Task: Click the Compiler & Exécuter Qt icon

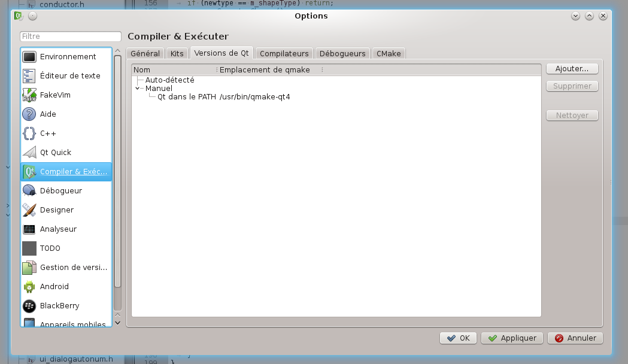Action: [x=29, y=171]
